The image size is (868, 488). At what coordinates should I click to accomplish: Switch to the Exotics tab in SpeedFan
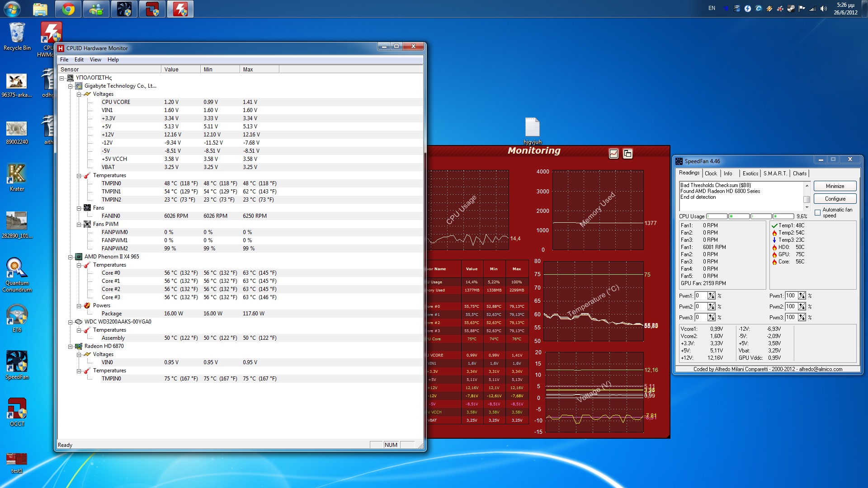tap(750, 174)
